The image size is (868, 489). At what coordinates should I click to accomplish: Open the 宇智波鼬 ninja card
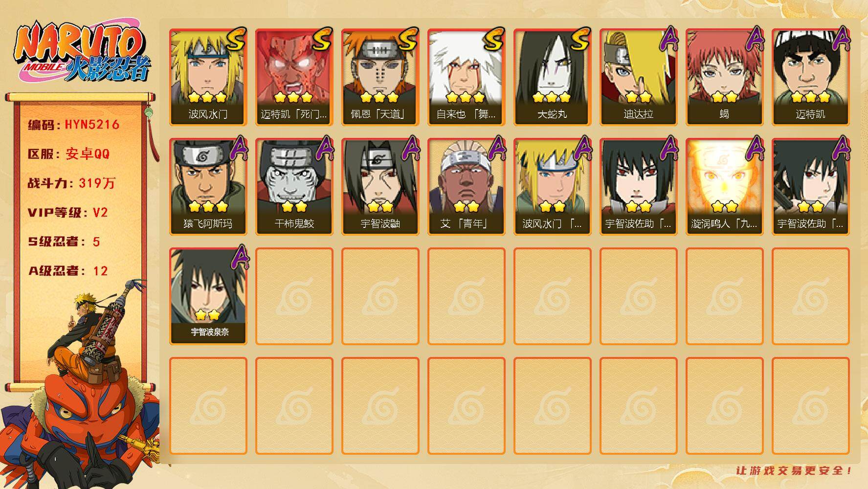tap(380, 187)
